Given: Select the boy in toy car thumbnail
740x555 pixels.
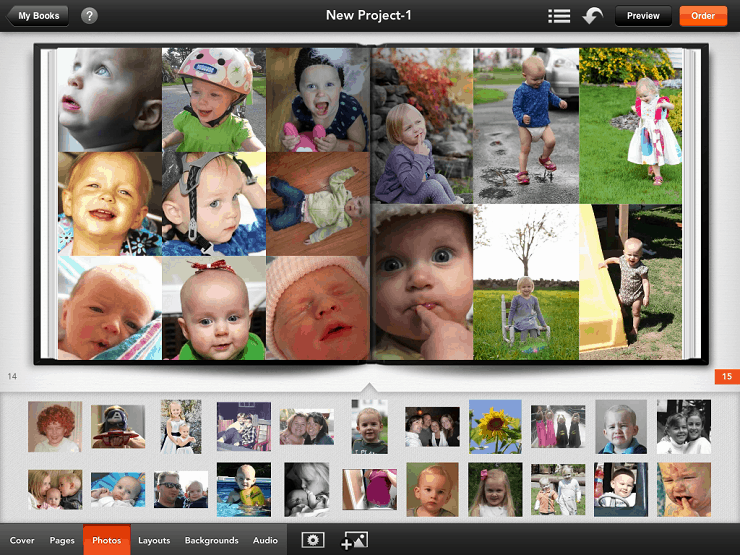Looking at the screenshot, I should coord(621,489).
